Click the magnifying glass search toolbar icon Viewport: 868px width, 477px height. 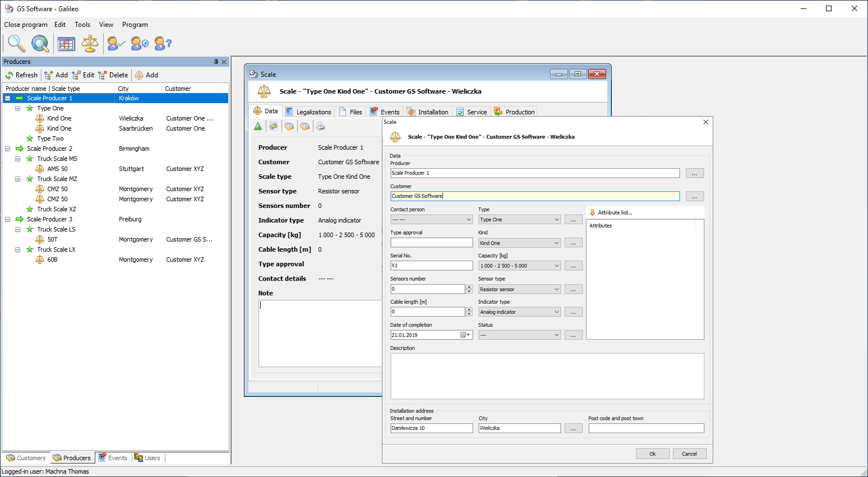click(16, 43)
